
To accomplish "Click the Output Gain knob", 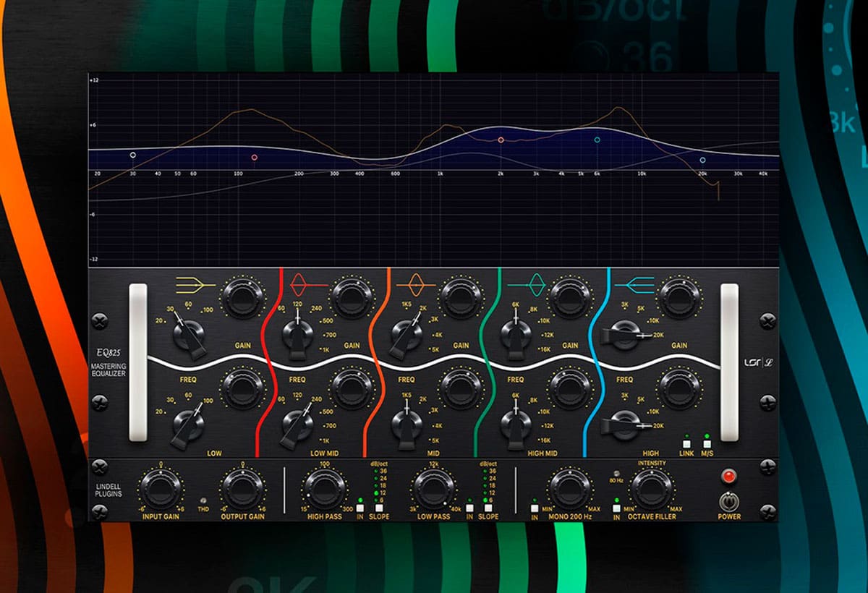I will [243, 489].
